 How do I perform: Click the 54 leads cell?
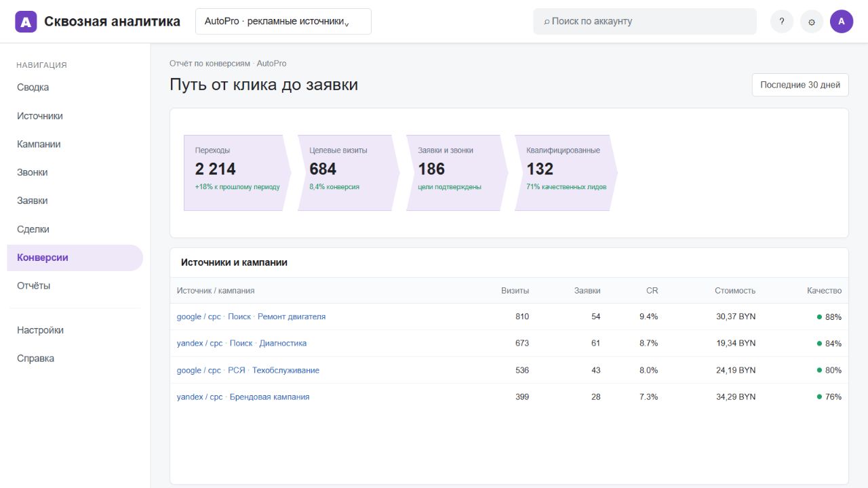point(596,317)
